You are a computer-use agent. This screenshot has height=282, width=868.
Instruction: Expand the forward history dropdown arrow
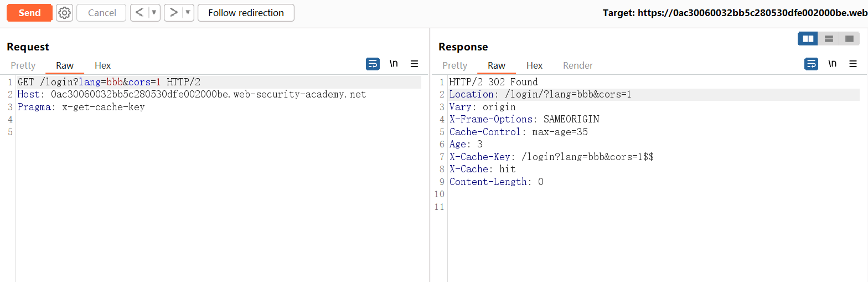[188, 13]
